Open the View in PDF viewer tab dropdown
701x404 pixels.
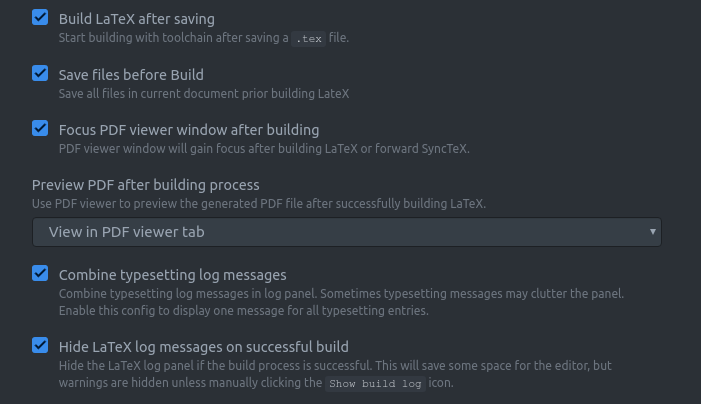click(x=346, y=232)
